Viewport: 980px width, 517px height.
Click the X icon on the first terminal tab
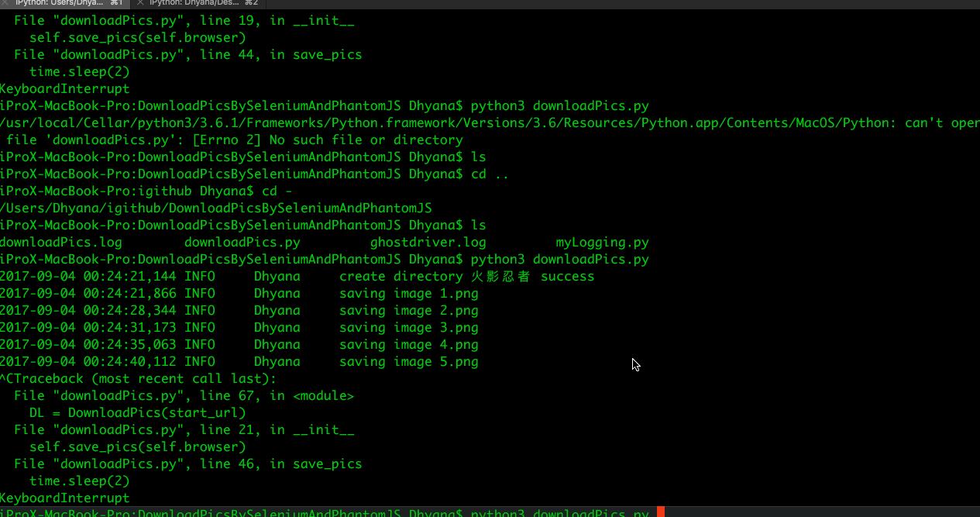pos(6,4)
